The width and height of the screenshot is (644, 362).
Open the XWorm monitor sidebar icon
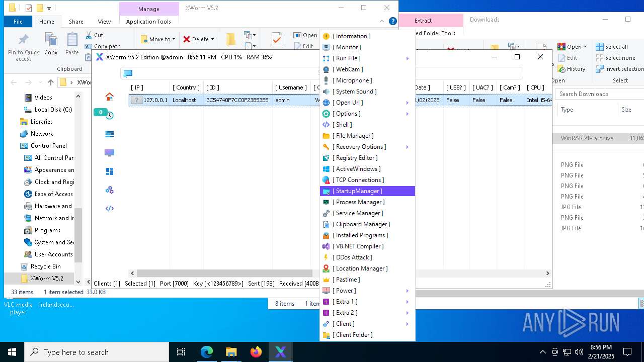pos(109,152)
